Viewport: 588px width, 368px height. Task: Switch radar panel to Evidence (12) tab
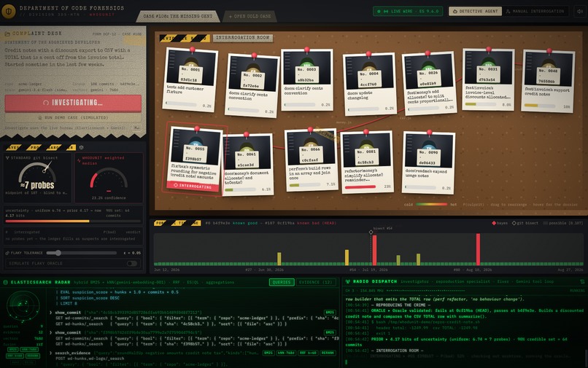tap(316, 282)
